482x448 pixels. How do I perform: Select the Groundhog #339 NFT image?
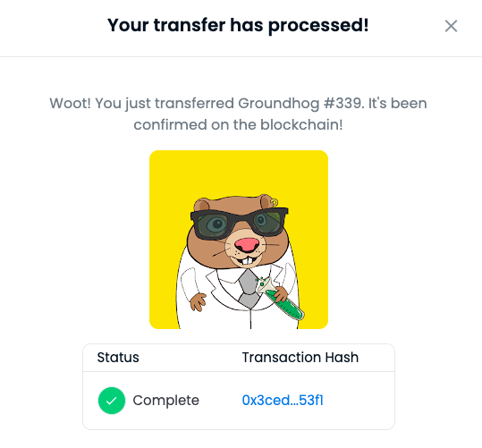(239, 240)
